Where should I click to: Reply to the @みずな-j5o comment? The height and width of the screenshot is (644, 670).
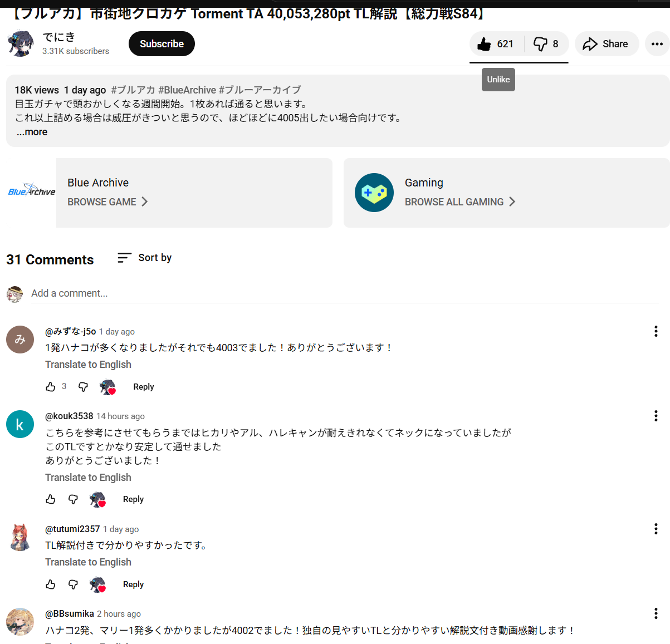click(x=144, y=387)
